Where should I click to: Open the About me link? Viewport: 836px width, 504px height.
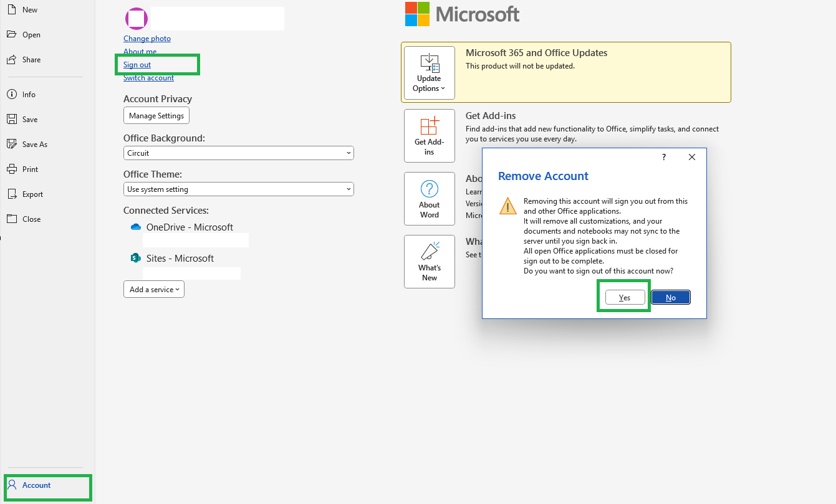click(x=140, y=52)
